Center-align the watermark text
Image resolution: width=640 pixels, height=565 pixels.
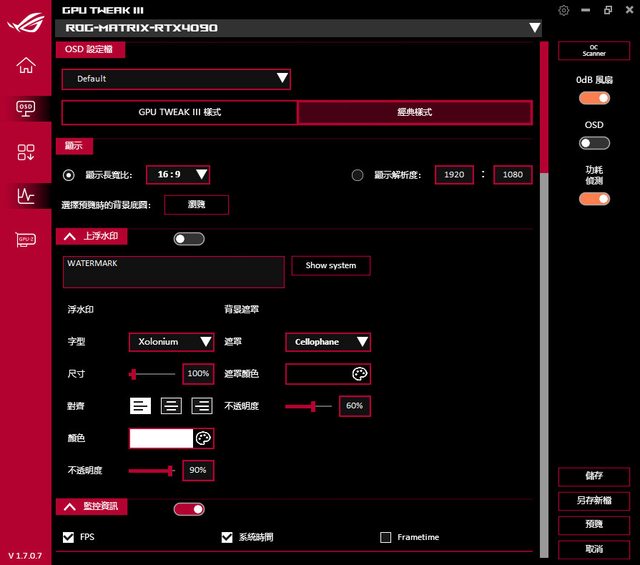(171, 406)
